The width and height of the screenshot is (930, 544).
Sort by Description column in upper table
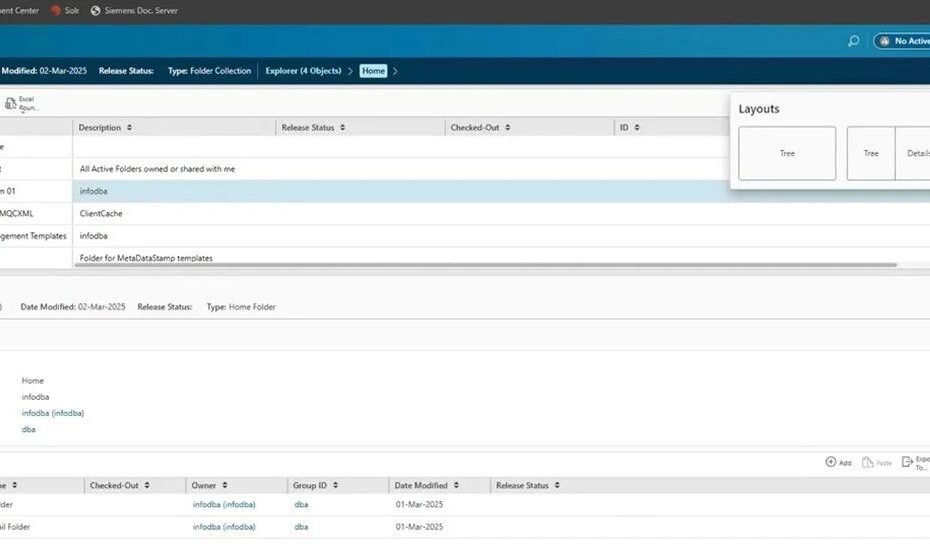(x=129, y=128)
